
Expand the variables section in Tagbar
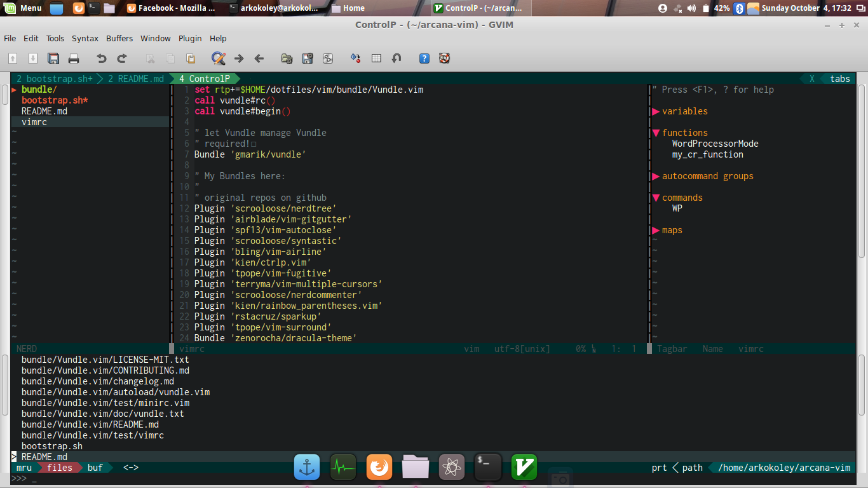point(656,111)
